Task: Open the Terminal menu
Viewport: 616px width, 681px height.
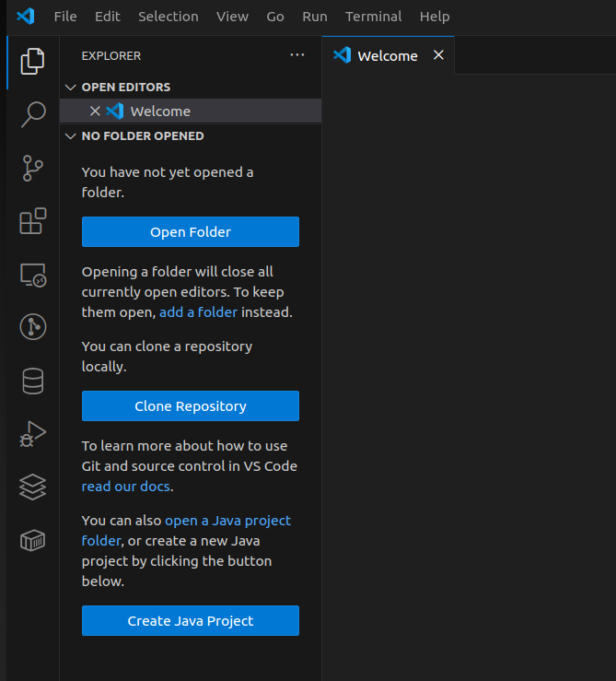Action: [373, 17]
